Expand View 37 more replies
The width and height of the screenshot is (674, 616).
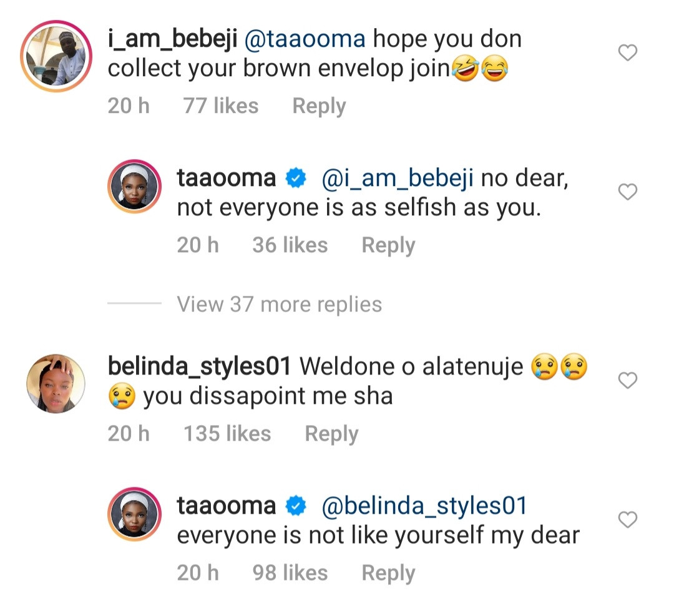click(x=279, y=305)
